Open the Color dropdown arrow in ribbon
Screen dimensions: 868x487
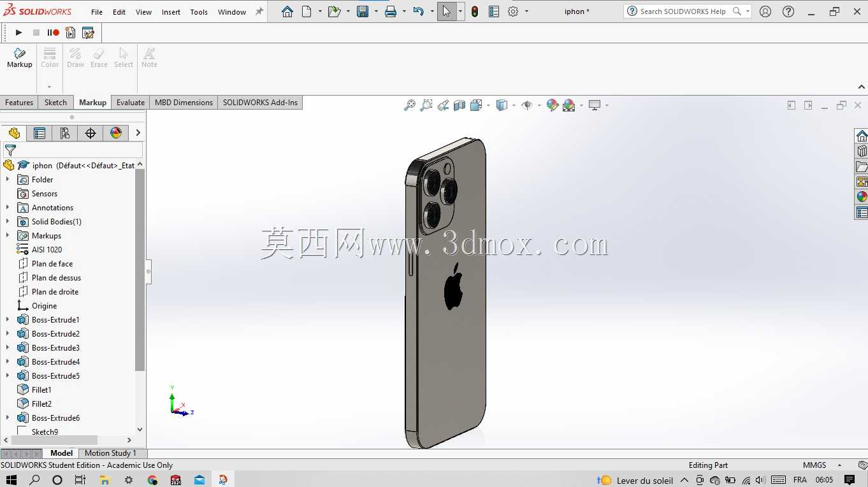coord(50,87)
